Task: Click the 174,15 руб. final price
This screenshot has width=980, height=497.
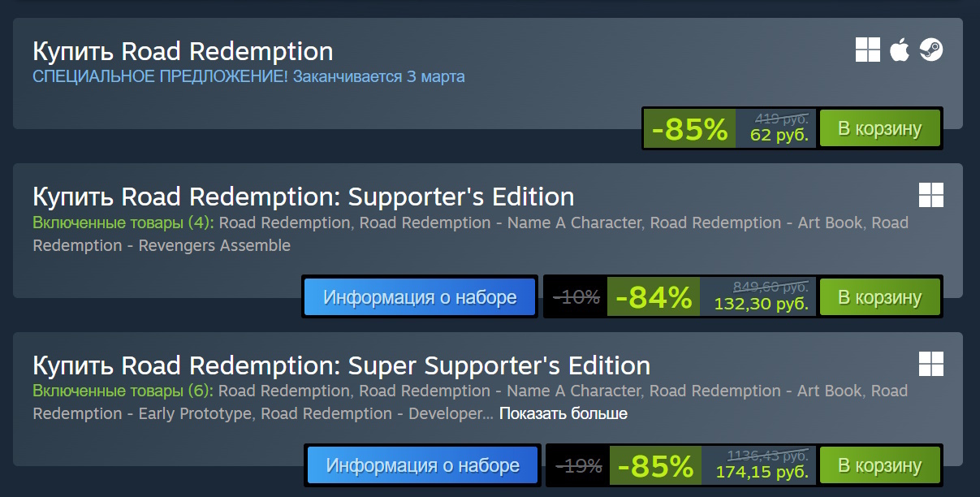Action: point(762,472)
